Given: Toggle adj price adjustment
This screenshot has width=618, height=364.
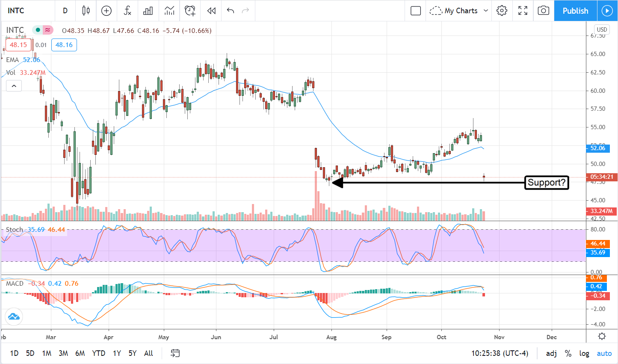Looking at the screenshot, I should coord(551,353).
